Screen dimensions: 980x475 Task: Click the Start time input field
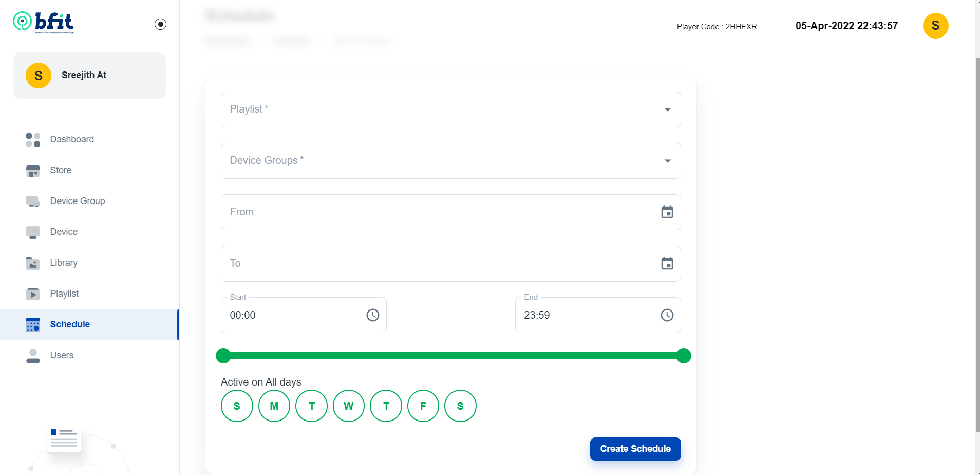tap(293, 315)
